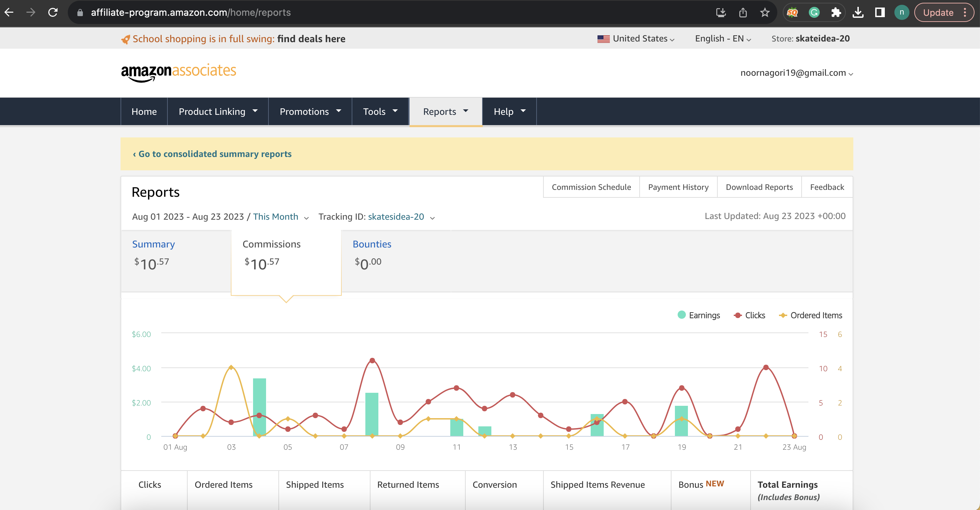980x510 pixels.
Task: Toggle the Earnings legend marker
Action: click(681, 315)
